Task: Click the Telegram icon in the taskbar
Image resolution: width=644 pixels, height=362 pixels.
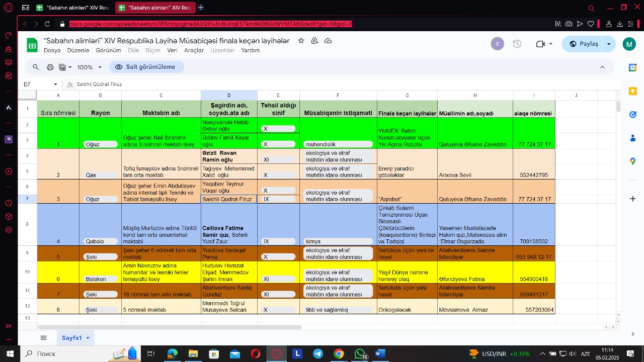Action: [x=318, y=354]
